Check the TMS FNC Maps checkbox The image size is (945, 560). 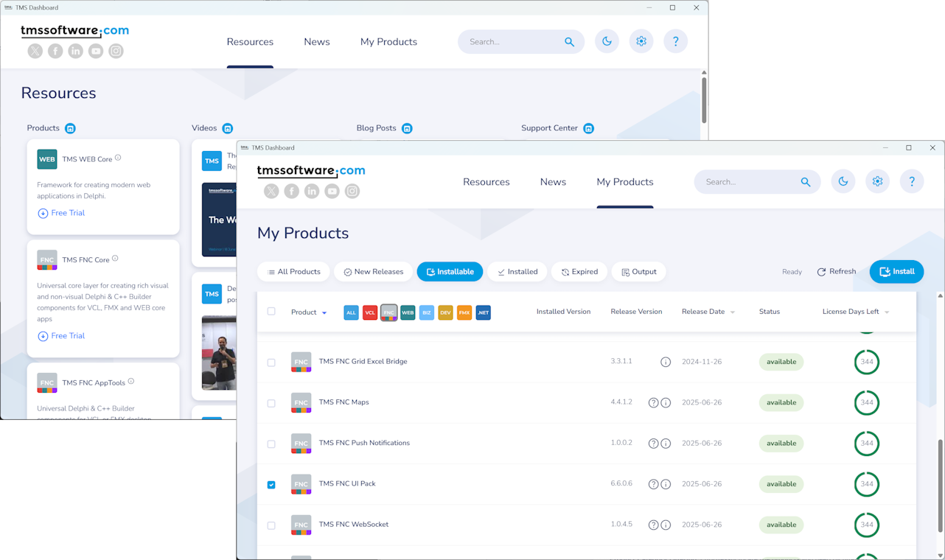tap(271, 402)
